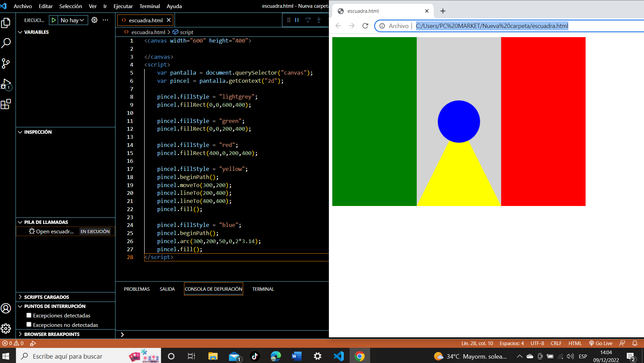644x363 pixels.
Task: View site information icon in address bar
Action: click(382, 26)
